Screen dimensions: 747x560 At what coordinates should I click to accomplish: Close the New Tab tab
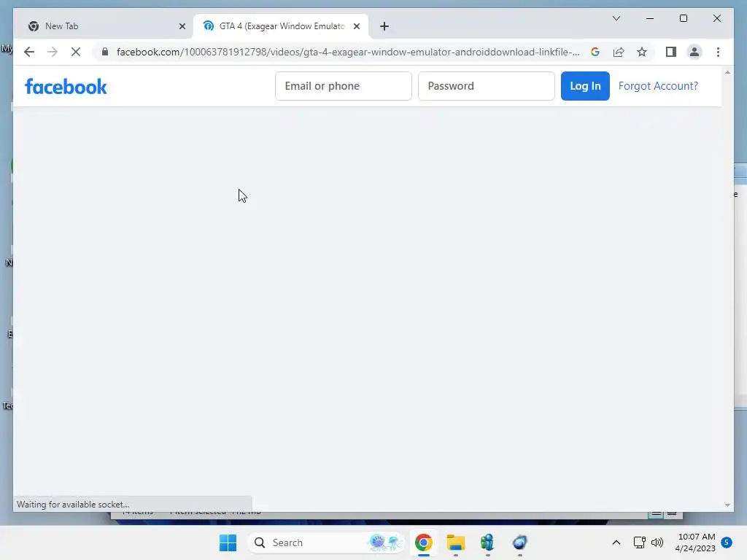tap(182, 26)
